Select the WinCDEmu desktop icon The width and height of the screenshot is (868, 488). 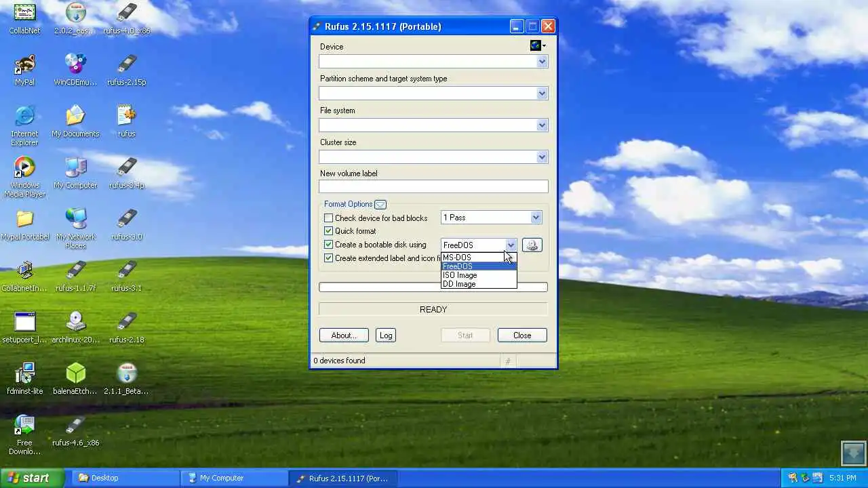[x=75, y=70]
